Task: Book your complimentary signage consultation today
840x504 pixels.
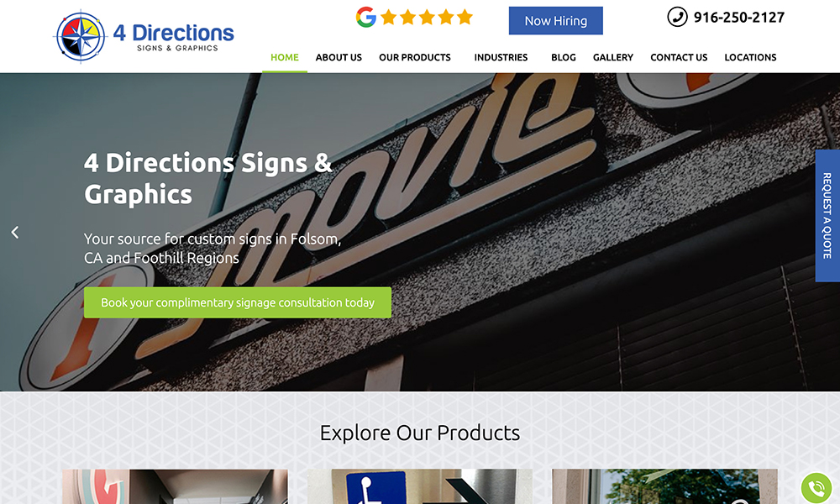Action: [x=238, y=302]
